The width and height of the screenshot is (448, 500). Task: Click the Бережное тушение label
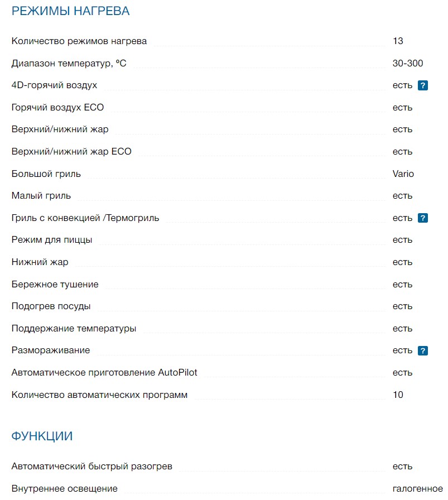point(55,285)
